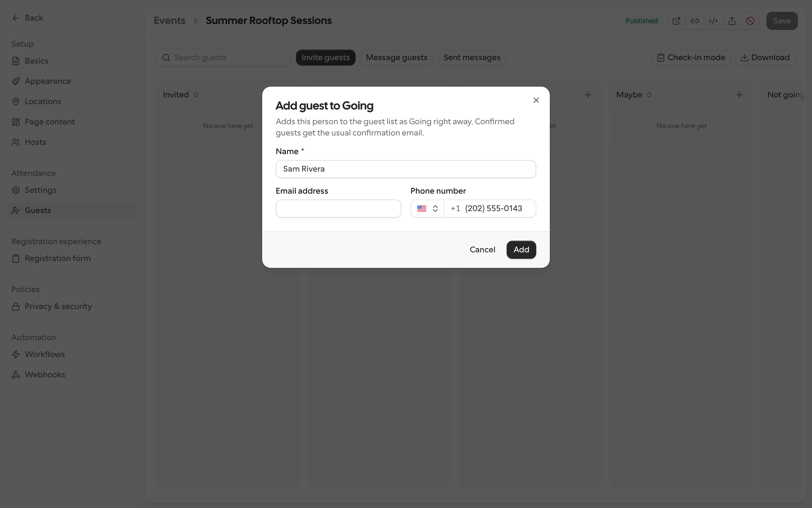Click the Published status badge
The height and width of the screenshot is (508, 812).
[x=641, y=21]
